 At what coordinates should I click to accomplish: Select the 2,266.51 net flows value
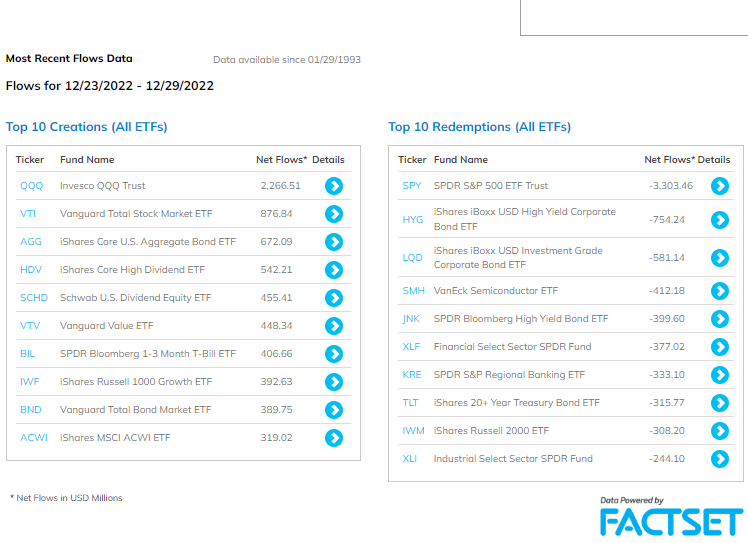coord(280,186)
